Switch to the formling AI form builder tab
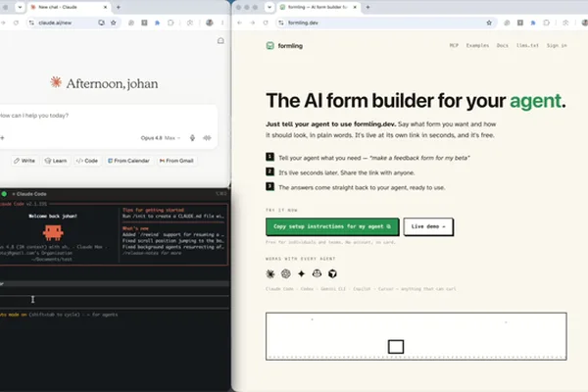The image size is (588, 392). click(x=318, y=7)
